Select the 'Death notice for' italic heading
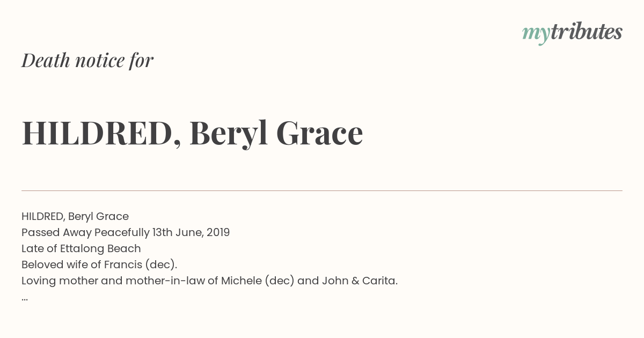 coord(87,61)
